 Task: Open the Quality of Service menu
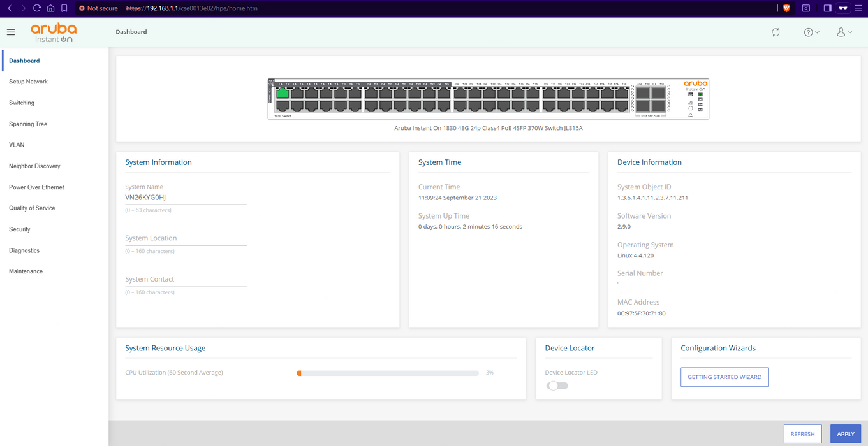pyautogui.click(x=32, y=208)
